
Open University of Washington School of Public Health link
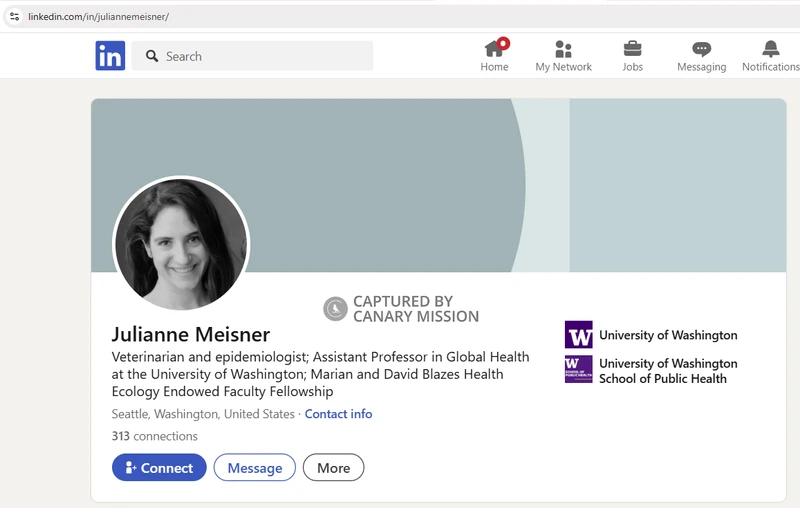(668, 371)
